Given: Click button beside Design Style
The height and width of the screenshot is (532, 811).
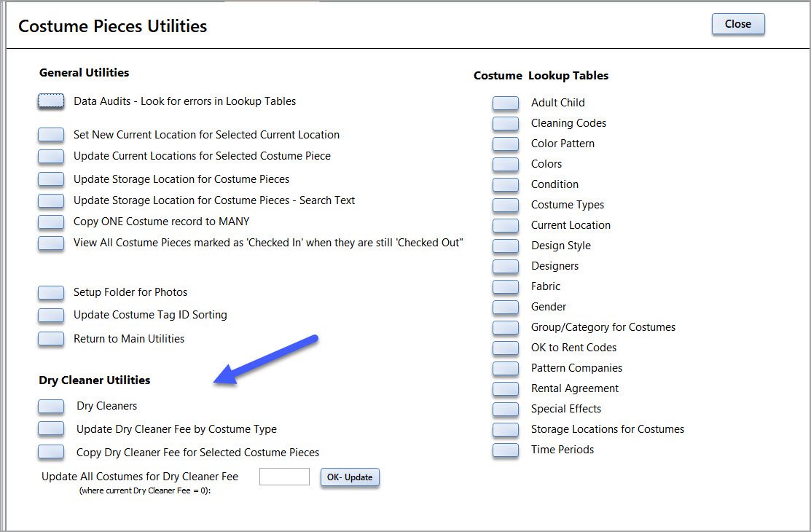Looking at the screenshot, I should [505, 246].
